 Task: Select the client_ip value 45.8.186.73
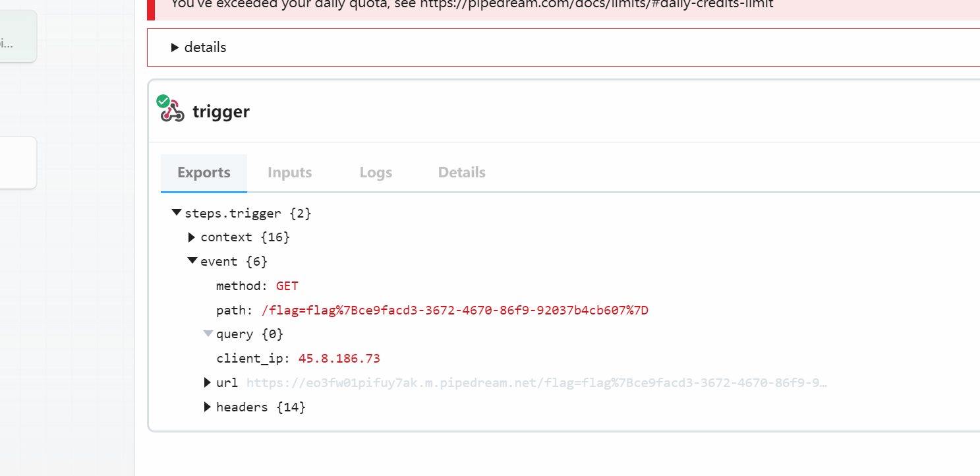(339, 359)
